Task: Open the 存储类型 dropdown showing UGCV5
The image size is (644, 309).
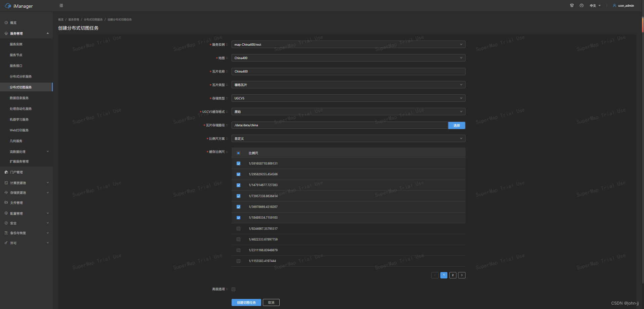Action: pos(348,98)
